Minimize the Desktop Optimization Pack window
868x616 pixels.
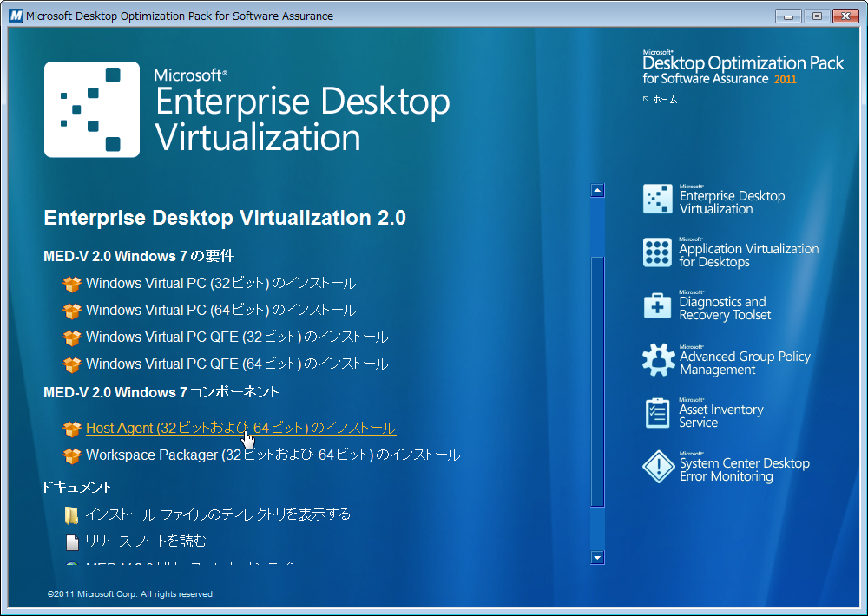click(789, 16)
